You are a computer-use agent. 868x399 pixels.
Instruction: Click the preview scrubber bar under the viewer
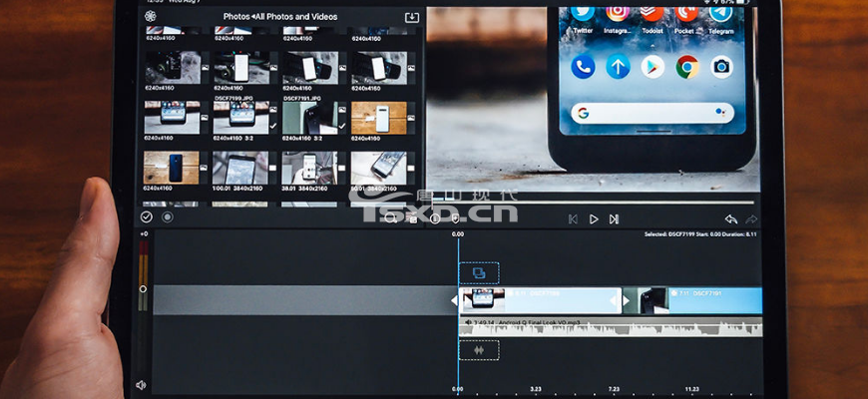pyautogui.click(x=593, y=202)
